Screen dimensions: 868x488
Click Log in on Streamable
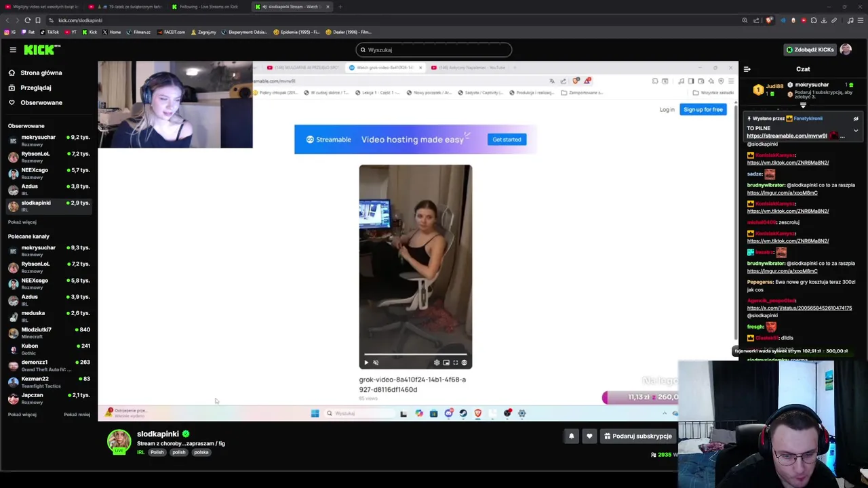(x=667, y=110)
